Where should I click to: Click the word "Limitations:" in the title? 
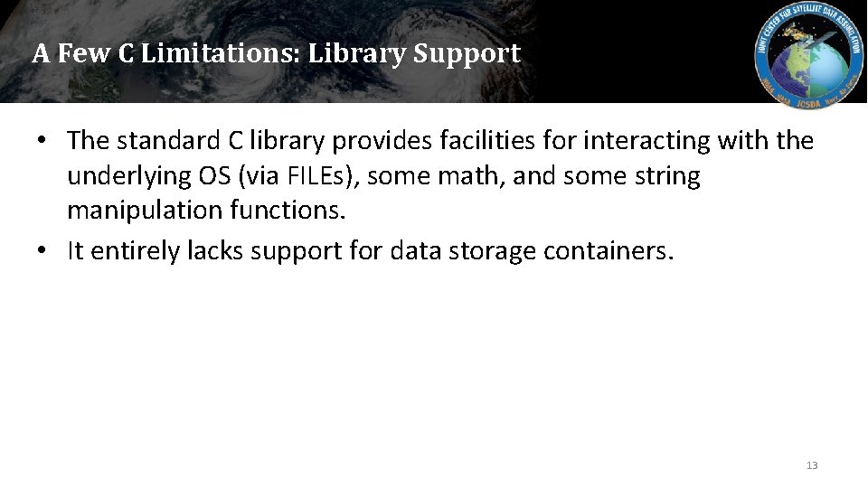[x=221, y=53]
